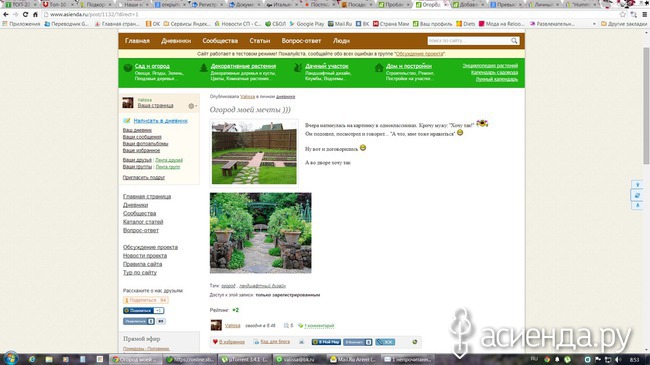
Task: Open the Код для блога link
Action: (275, 342)
